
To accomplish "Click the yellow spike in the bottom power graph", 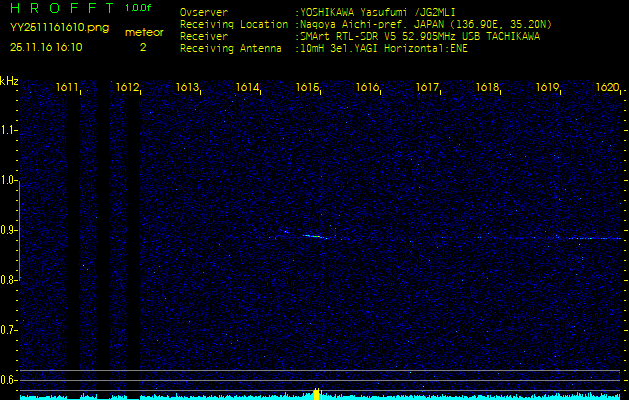I will [x=316, y=394].
